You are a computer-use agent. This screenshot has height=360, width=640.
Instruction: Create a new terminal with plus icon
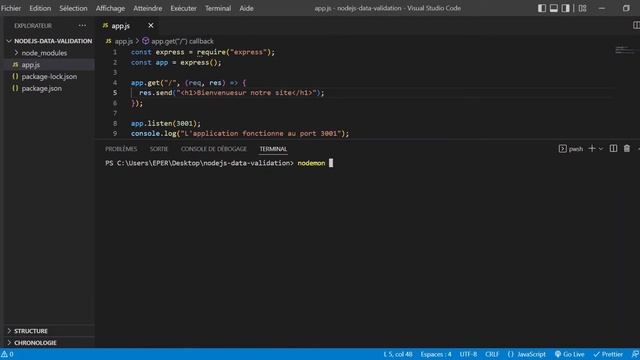[591, 149]
